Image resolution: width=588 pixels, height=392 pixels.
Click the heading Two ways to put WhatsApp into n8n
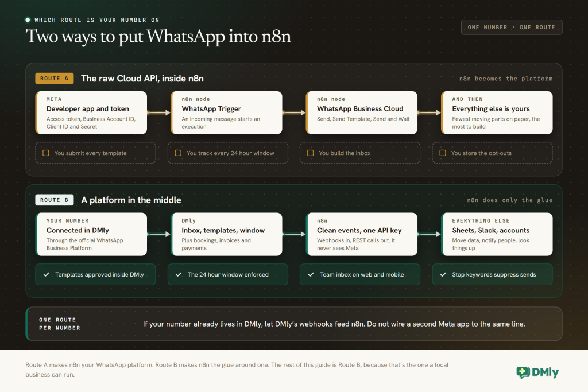pyautogui.click(x=158, y=37)
